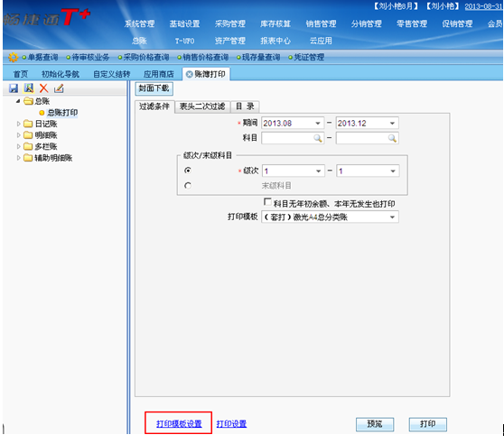Open the 打印模板设置 link
Image resolution: width=504 pixels, height=444 pixels.
coord(179,423)
